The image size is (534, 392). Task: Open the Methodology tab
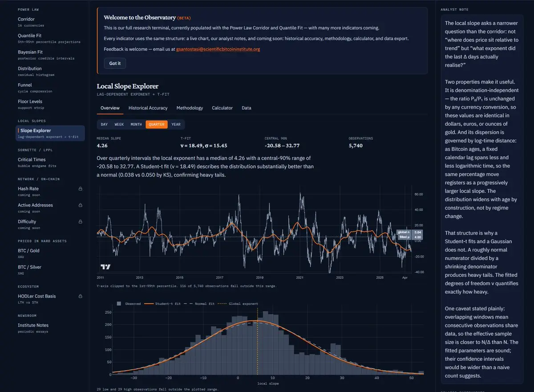[x=190, y=108]
